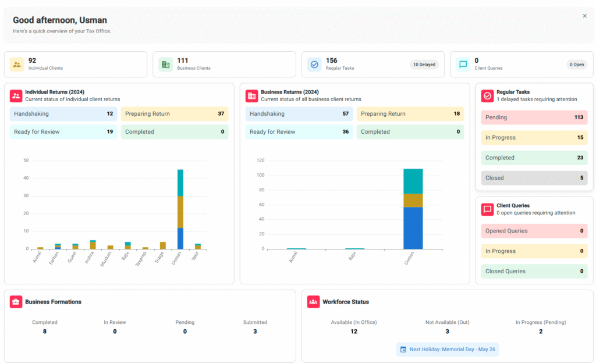Click the Regular Tasks checkmark icon
The height and width of the screenshot is (364, 596).
pyautogui.click(x=315, y=65)
